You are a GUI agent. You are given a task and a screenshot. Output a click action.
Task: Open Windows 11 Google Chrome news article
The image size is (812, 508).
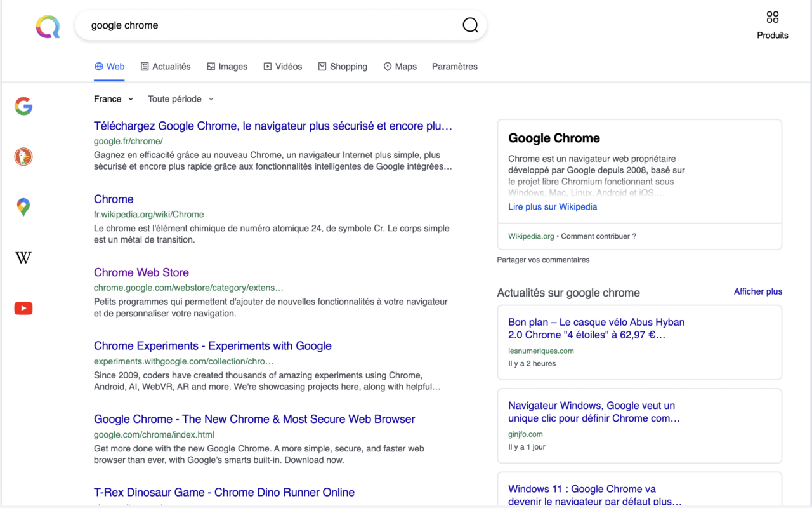point(594,495)
